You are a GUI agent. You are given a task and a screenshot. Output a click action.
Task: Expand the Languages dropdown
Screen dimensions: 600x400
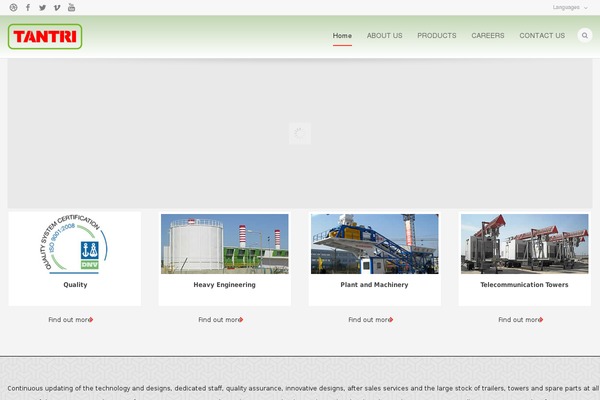point(570,7)
